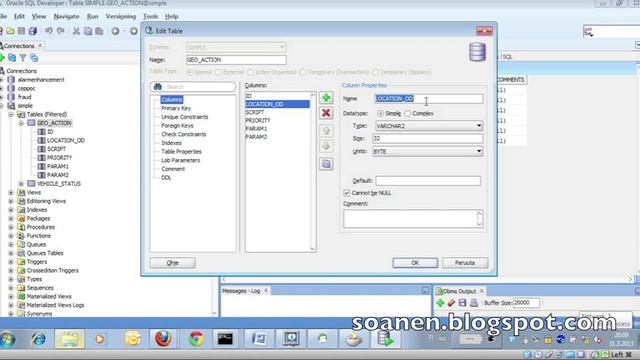Image resolution: width=640 pixels, height=360 pixels.
Task: Click the Ohje help button
Action: coord(173,262)
